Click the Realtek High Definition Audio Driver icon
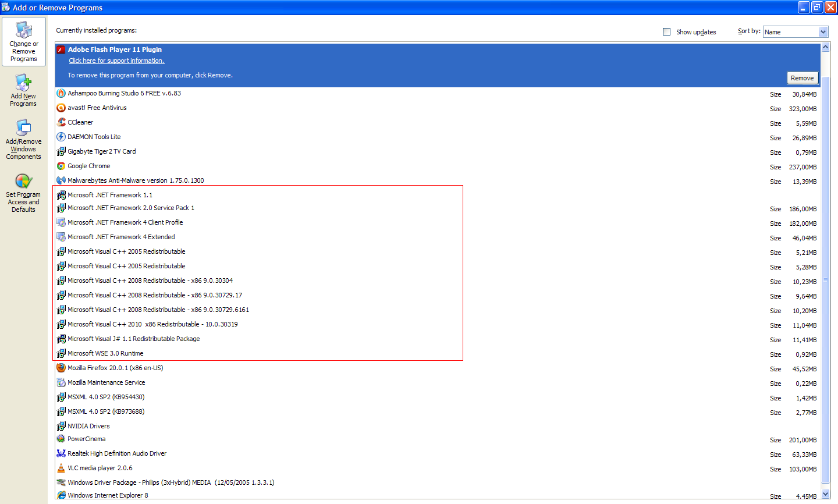The height and width of the screenshot is (504, 838). [x=61, y=453]
